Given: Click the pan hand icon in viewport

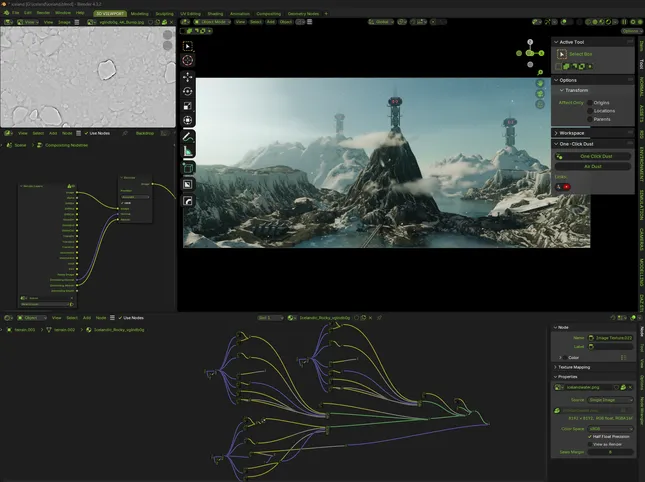Looking at the screenshot, I should pyautogui.click(x=540, y=83).
